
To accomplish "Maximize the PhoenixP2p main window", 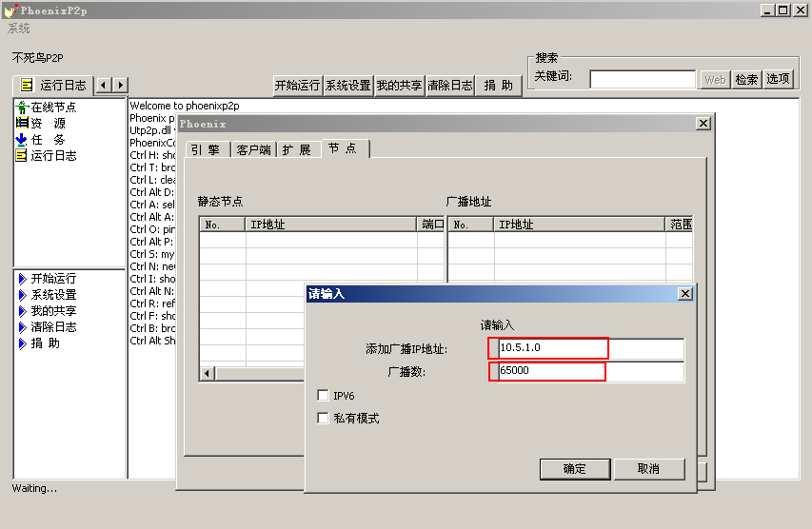I will (x=783, y=10).
